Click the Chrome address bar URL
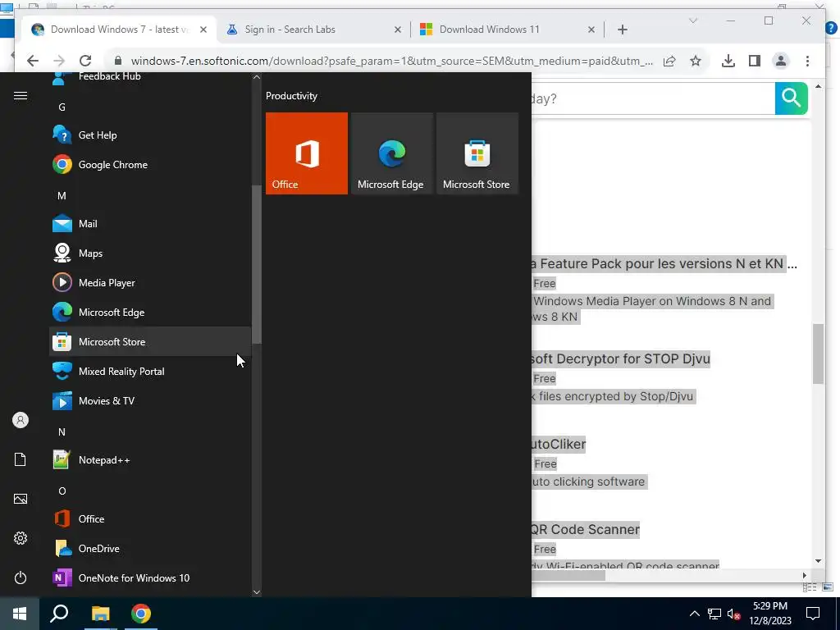The width and height of the screenshot is (840, 630). tap(391, 61)
